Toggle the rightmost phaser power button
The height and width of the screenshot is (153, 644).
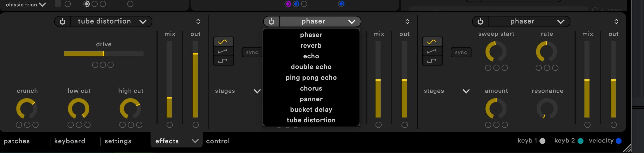pyautogui.click(x=480, y=22)
